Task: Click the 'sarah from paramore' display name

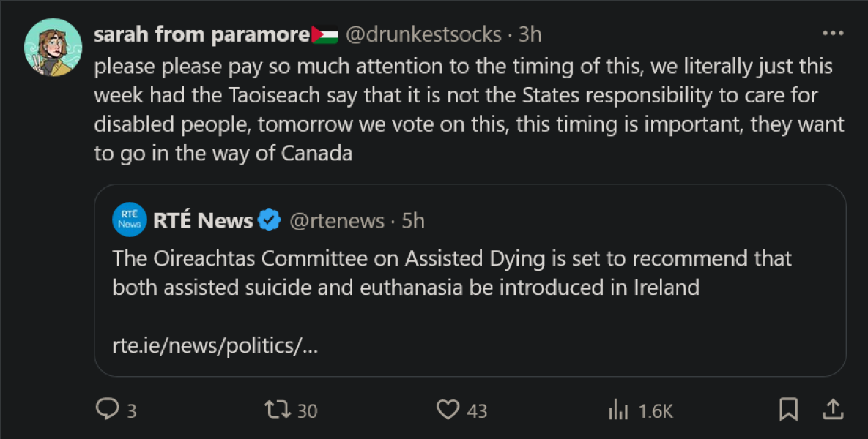Action: 202,34
